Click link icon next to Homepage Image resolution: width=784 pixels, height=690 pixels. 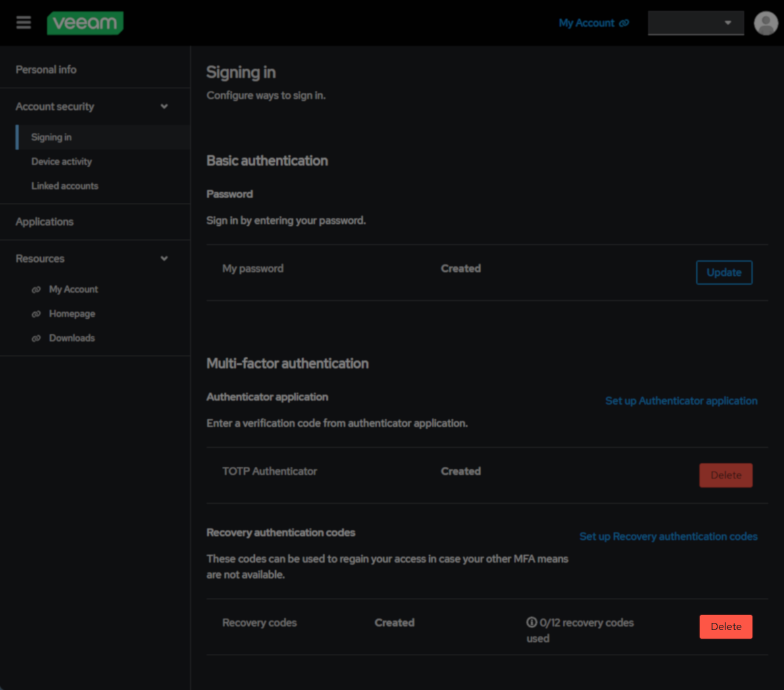coord(36,314)
